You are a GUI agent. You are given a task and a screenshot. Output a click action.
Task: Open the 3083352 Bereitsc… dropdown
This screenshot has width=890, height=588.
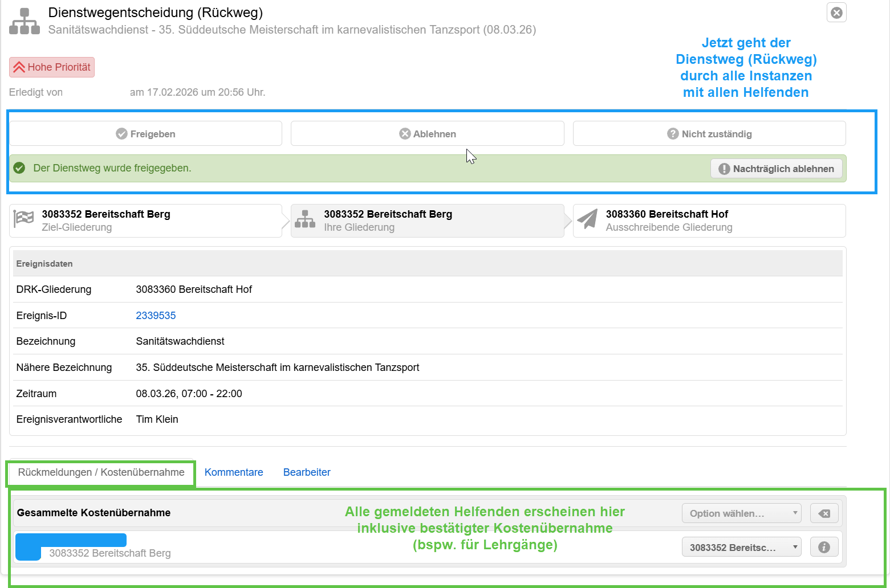[741, 548]
